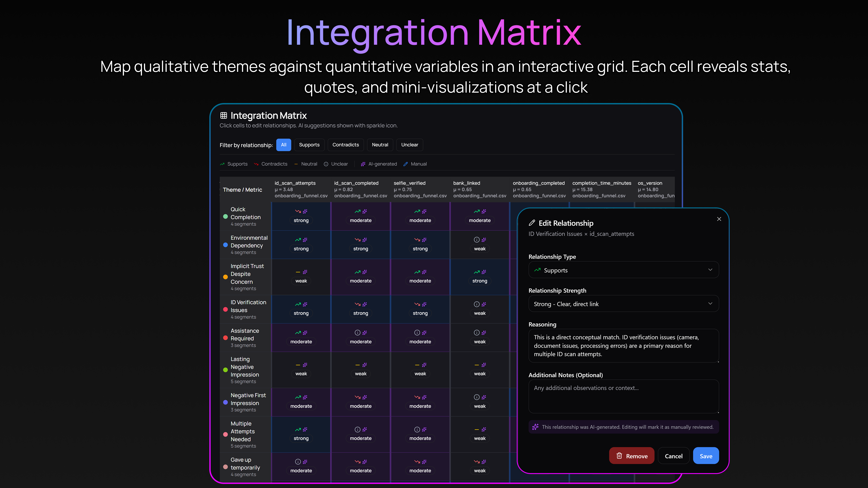868x488 pixels.
Task: Click the trash icon on Remove button
Action: (619, 456)
